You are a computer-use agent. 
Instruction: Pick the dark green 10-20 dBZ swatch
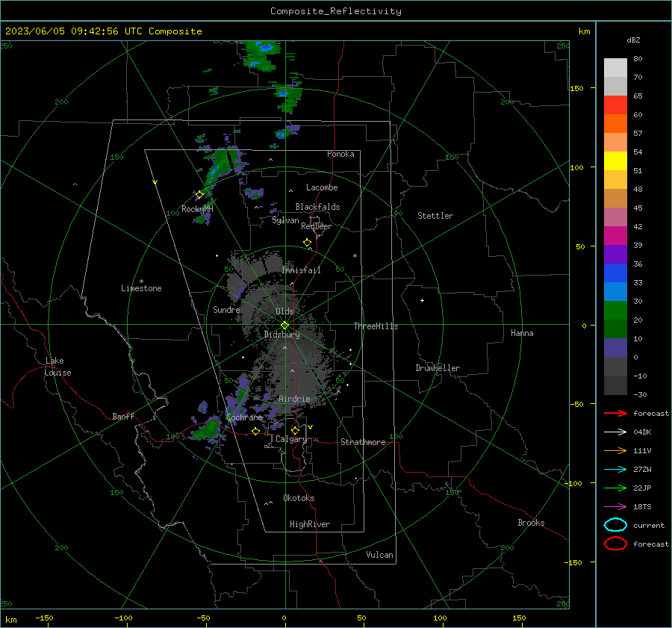(x=615, y=329)
